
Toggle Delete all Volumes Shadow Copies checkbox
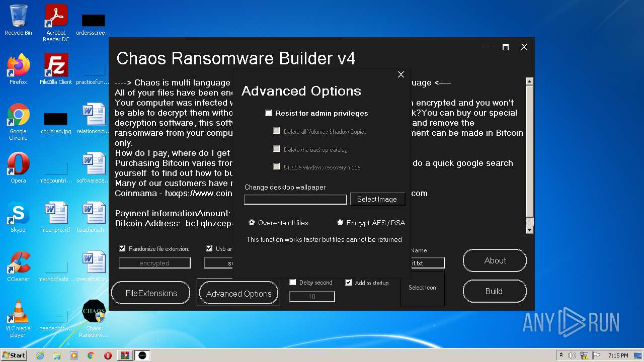point(277,131)
